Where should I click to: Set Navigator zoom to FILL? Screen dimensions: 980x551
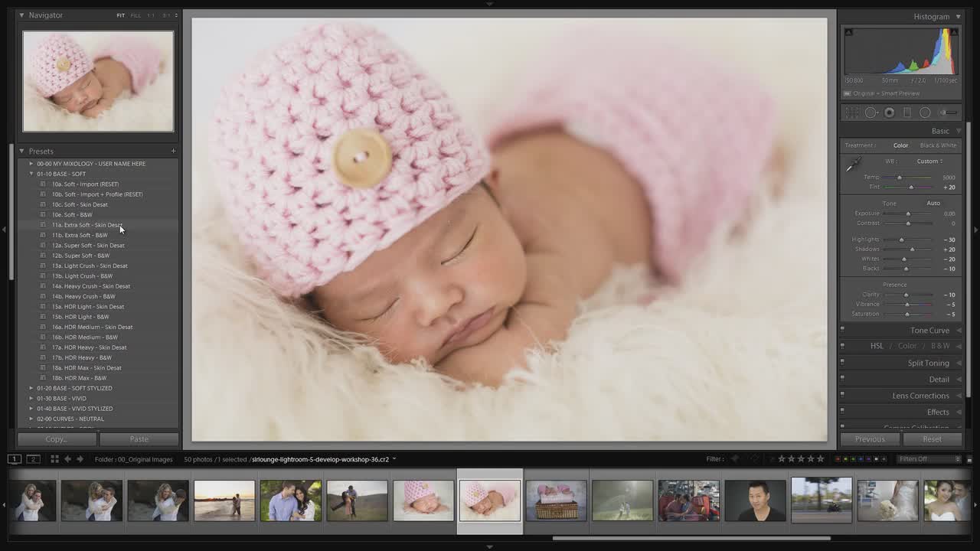coord(136,15)
